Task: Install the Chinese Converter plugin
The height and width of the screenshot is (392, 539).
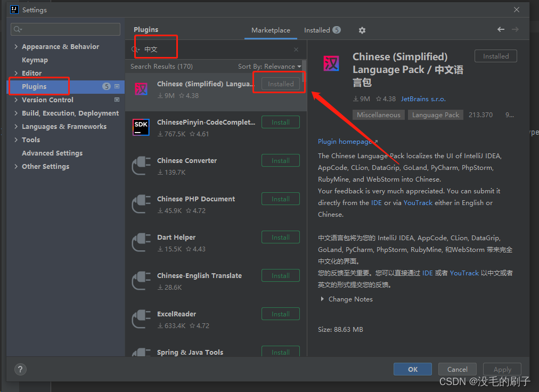Action: [281, 161]
